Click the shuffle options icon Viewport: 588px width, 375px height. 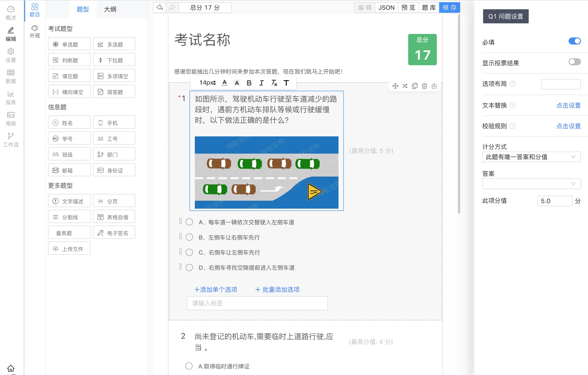pyautogui.click(x=405, y=86)
